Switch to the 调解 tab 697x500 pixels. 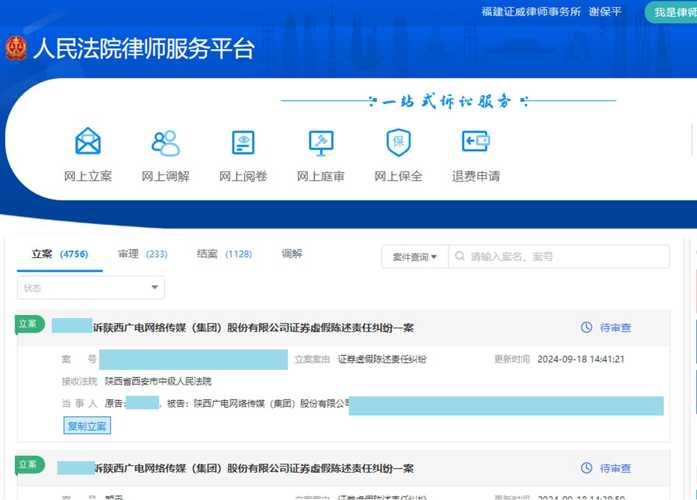click(x=292, y=254)
